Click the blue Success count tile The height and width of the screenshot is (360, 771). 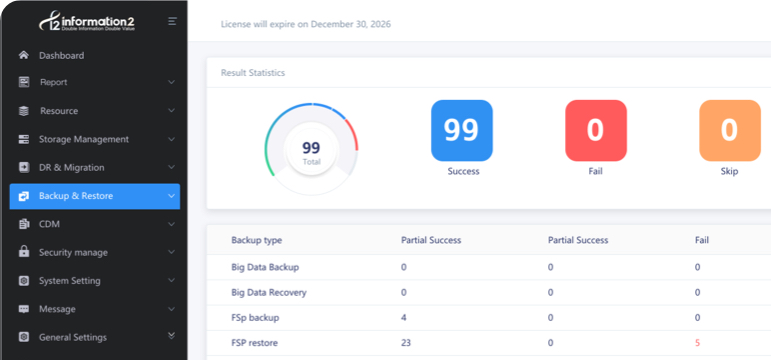pyautogui.click(x=462, y=130)
